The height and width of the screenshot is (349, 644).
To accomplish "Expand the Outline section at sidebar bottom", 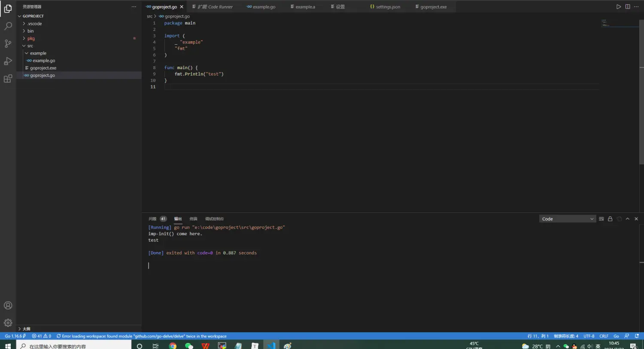I will 79,329.
